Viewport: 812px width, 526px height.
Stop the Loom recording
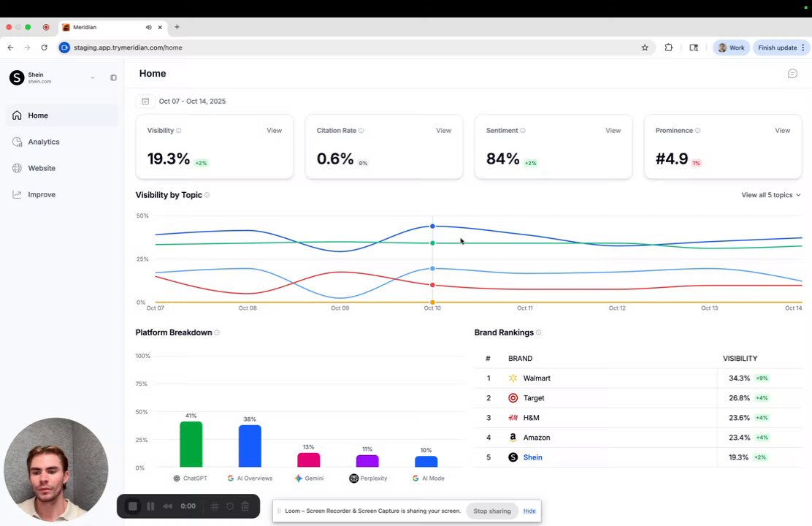133,506
